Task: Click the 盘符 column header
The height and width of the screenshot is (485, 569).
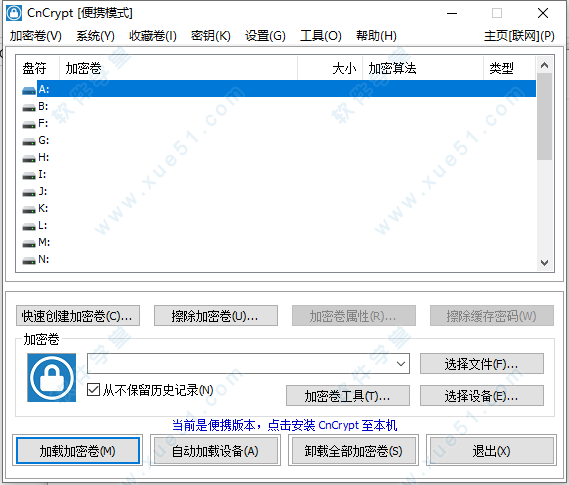Action: [x=37, y=67]
